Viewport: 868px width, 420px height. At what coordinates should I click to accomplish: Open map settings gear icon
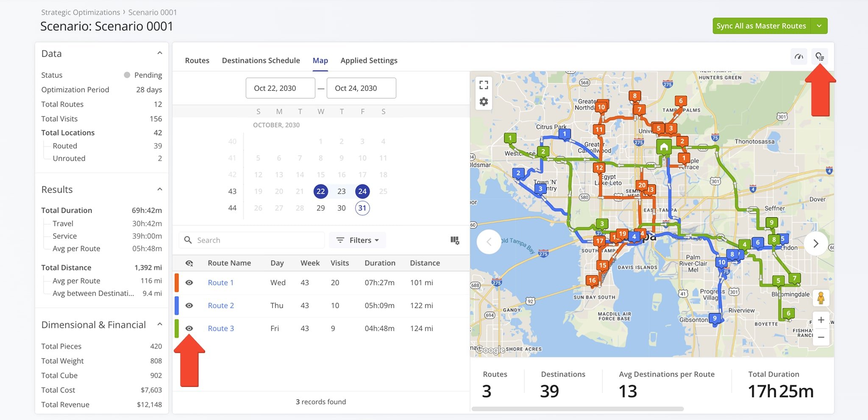(484, 102)
